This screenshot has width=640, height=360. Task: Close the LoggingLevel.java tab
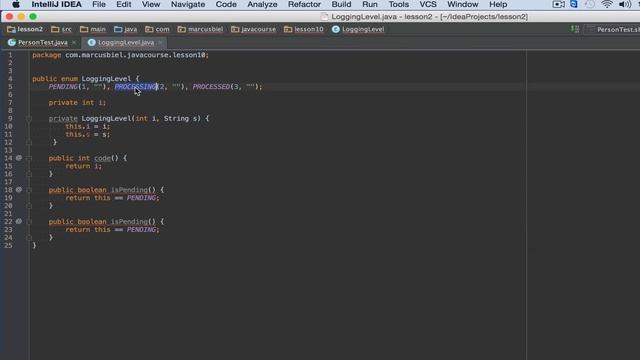coord(160,42)
